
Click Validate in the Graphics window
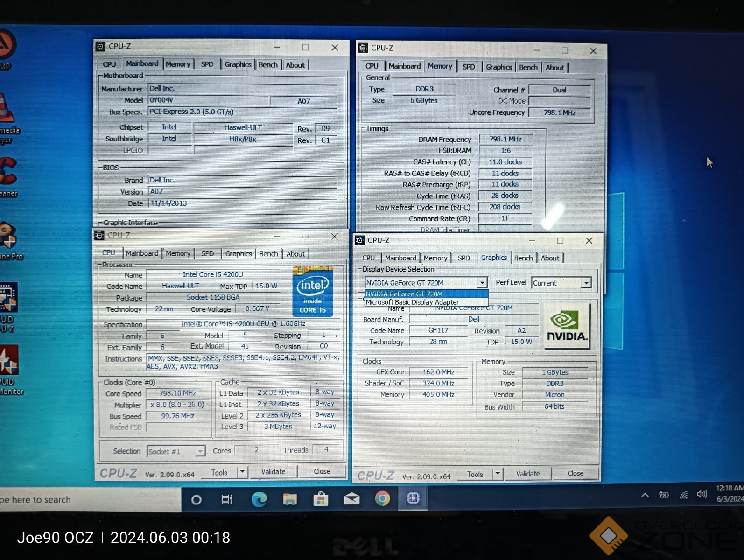click(528, 474)
